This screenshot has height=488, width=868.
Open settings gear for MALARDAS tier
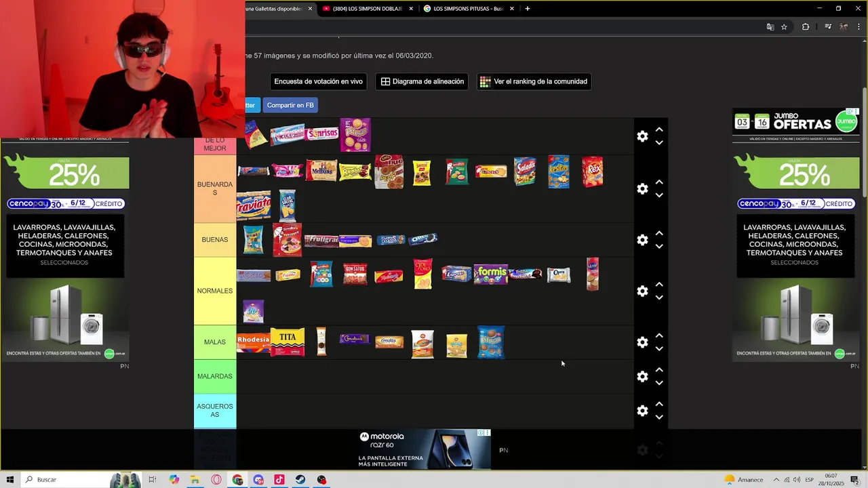point(642,376)
